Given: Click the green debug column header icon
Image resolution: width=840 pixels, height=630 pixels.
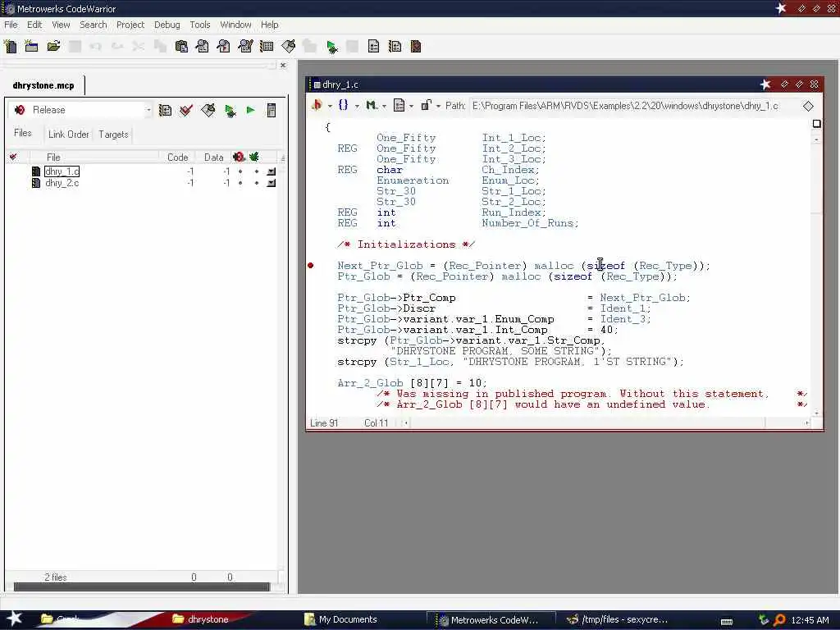Looking at the screenshot, I should click(x=254, y=157).
